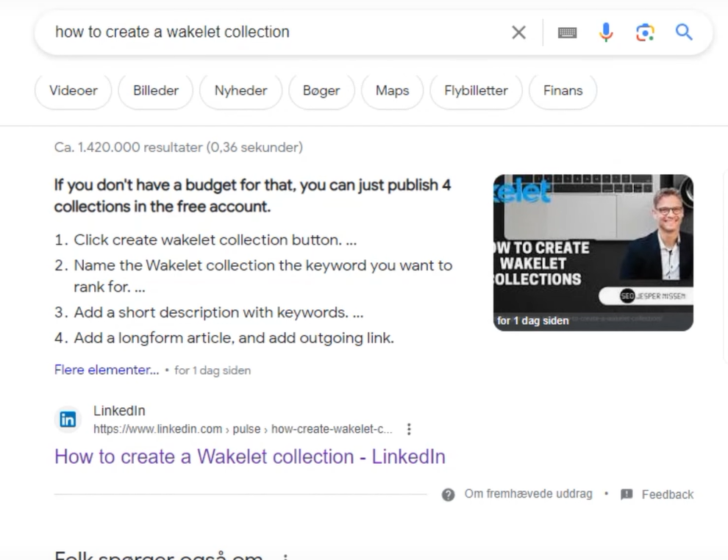
Task: Click 'Om fremhævede uddrag' link
Action: click(x=529, y=494)
